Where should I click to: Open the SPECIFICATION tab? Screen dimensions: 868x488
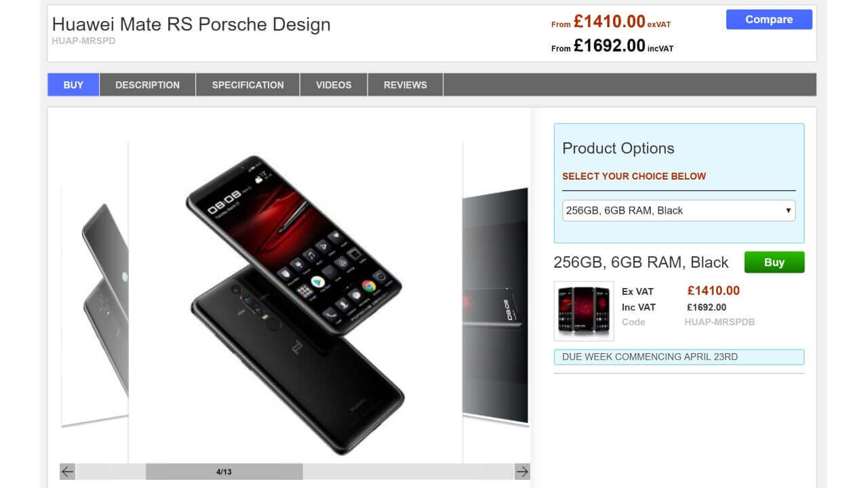pyautogui.click(x=248, y=85)
